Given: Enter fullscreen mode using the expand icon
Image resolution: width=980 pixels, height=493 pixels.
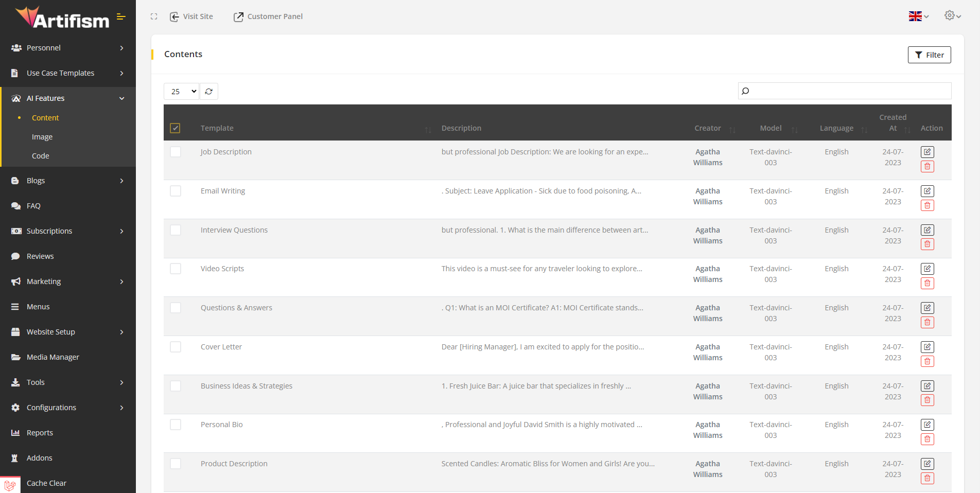Looking at the screenshot, I should coord(154,16).
